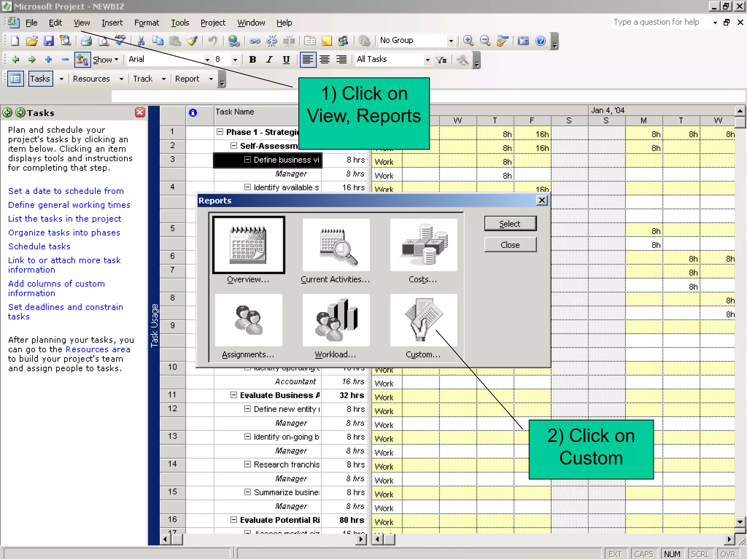The width and height of the screenshot is (747, 560).
Task: Click the Format Painter brush icon
Action: (192, 41)
